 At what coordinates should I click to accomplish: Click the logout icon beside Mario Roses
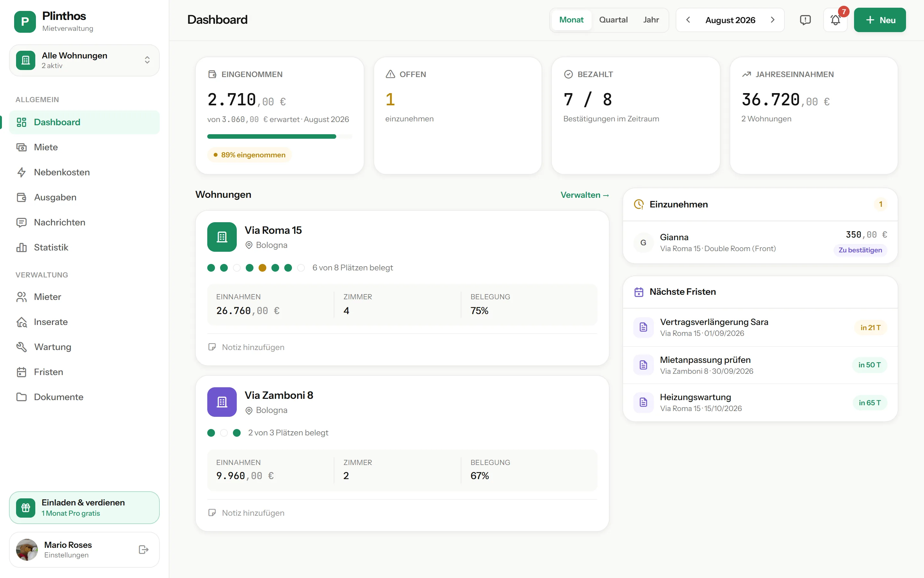tap(143, 549)
